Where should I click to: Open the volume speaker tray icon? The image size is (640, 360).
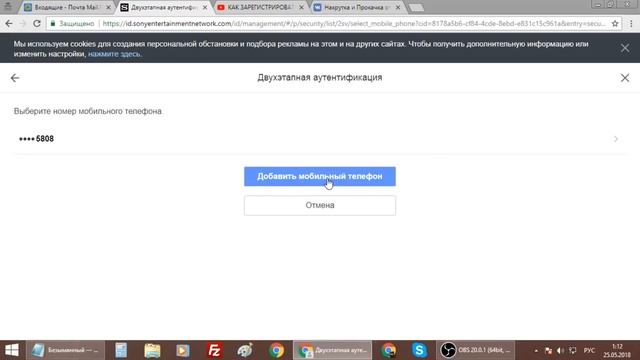pyautogui.click(x=560, y=351)
